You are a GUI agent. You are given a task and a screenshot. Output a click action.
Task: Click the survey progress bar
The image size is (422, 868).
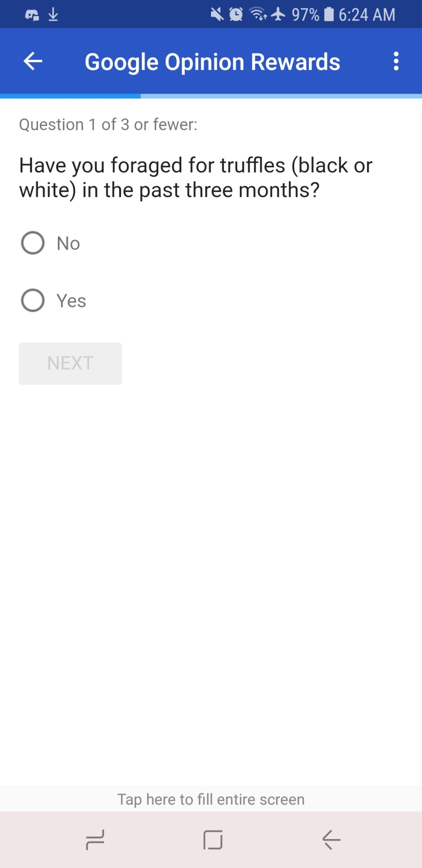(x=211, y=96)
